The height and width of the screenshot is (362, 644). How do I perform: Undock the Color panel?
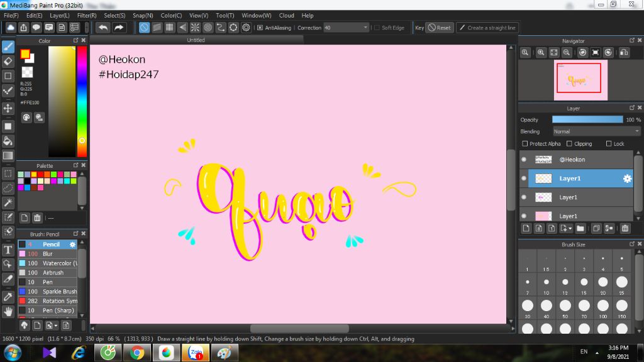click(x=75, y=40)
